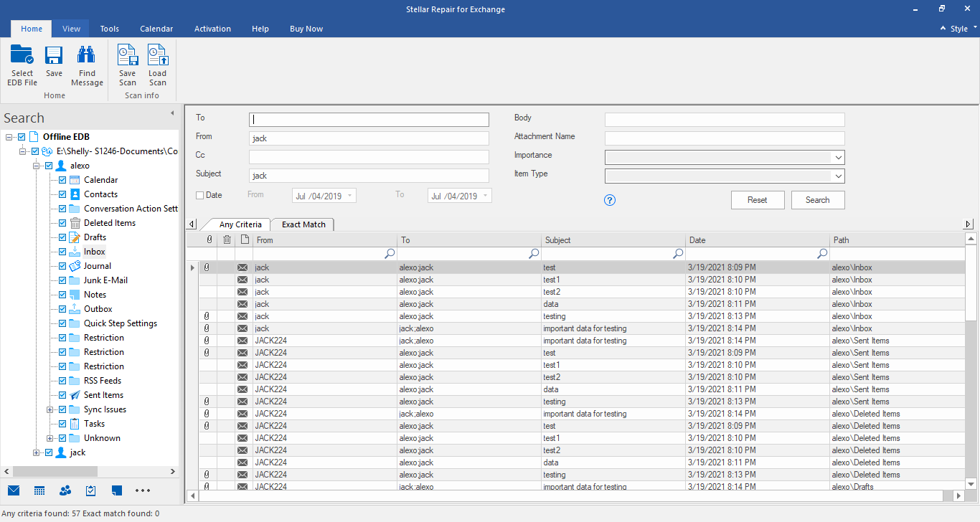Collapse the Search pane arrow
Viewport: 980px width, 522px height.
[x=172, y=113]
